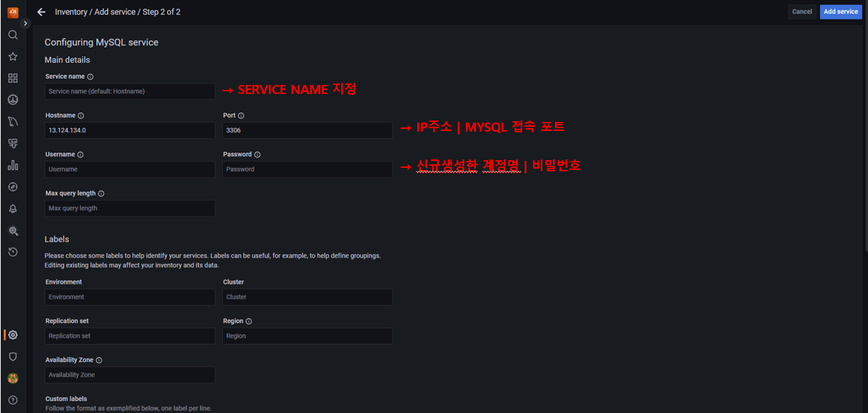
Task: Focus the Replication set input
Action: 130,336
